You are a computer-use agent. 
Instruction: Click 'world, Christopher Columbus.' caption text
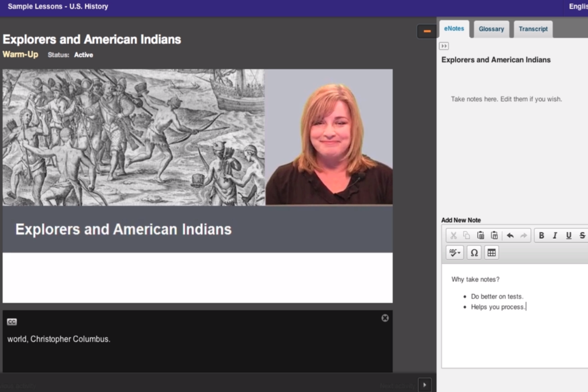(x=59, y=339)
